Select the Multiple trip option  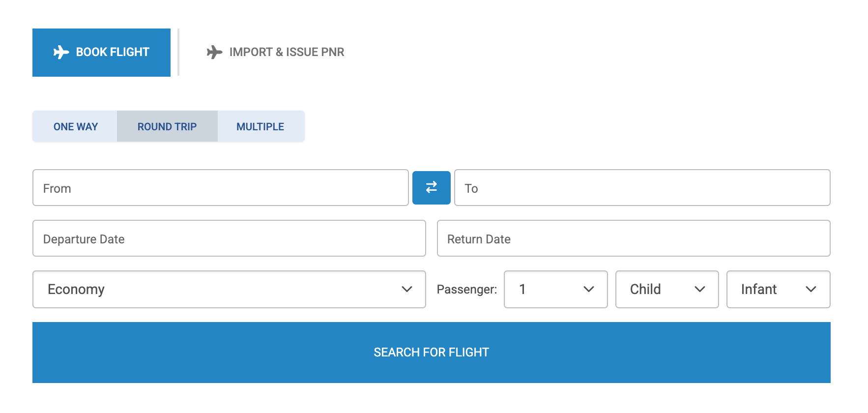tap(260, 127)
